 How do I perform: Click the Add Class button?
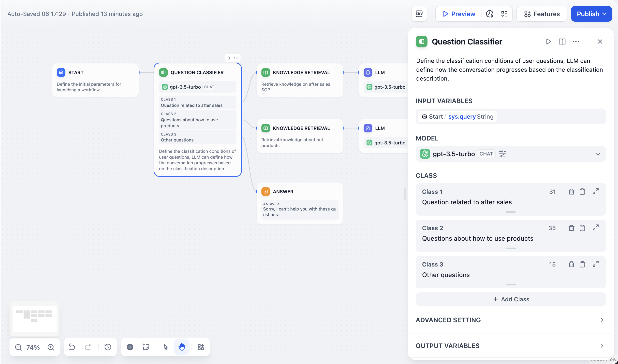tap(511, 299)
